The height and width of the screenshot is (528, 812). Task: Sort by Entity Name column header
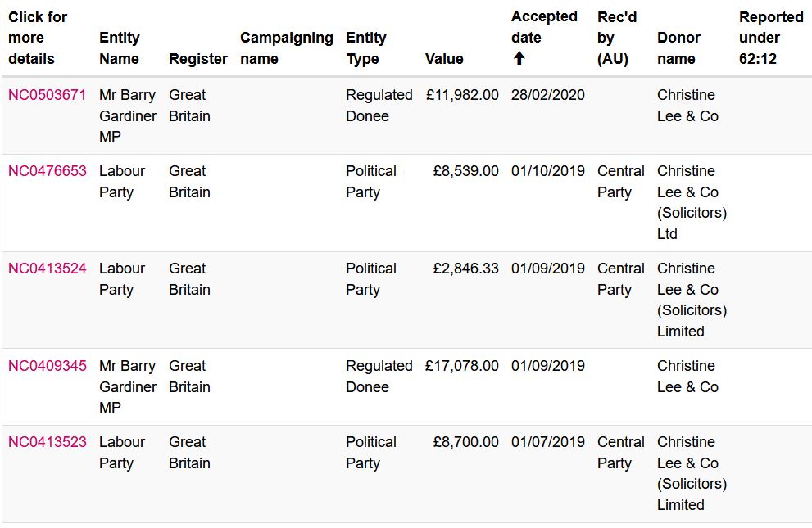pos(120,47)
